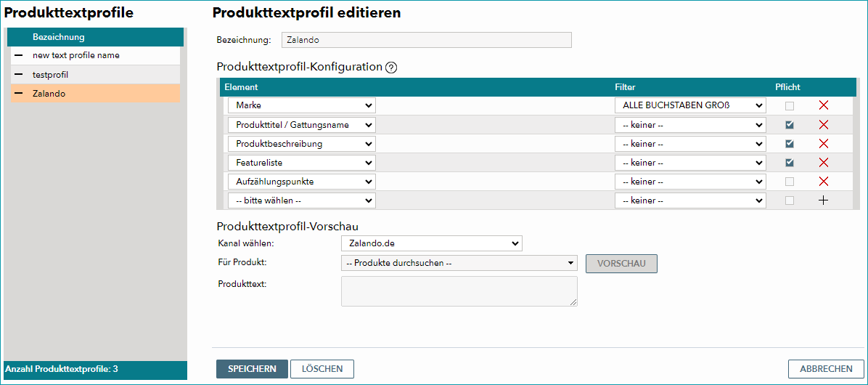Toggle Pflicht checkbox in bitte wählen row
Screen dimensions: 868x385
pos(790,200)
